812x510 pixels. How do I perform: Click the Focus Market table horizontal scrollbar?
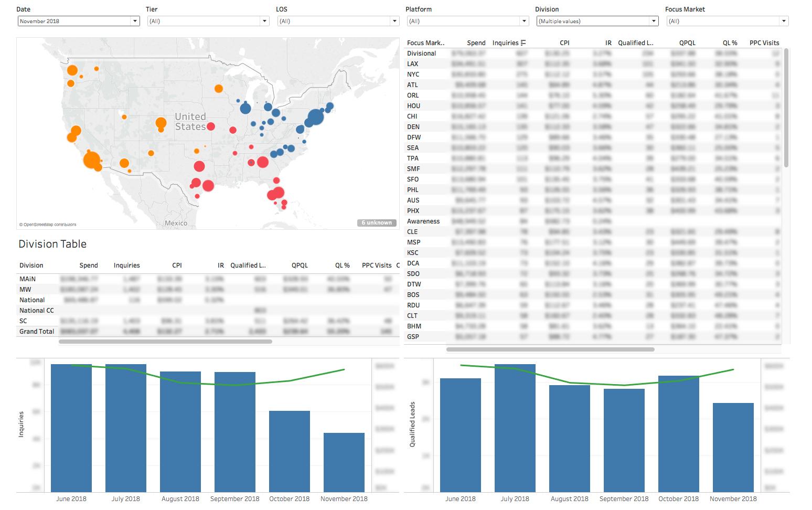pyautogui.click(x=550, y=349)
